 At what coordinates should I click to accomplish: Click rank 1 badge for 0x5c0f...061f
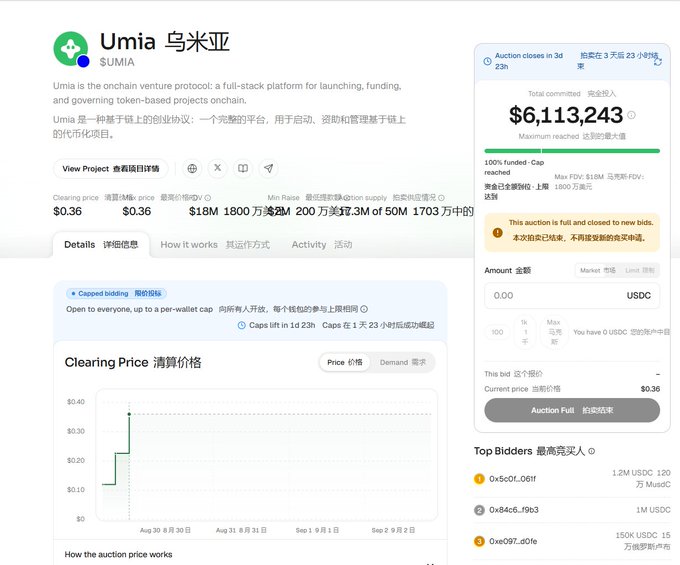click(479, 479)
